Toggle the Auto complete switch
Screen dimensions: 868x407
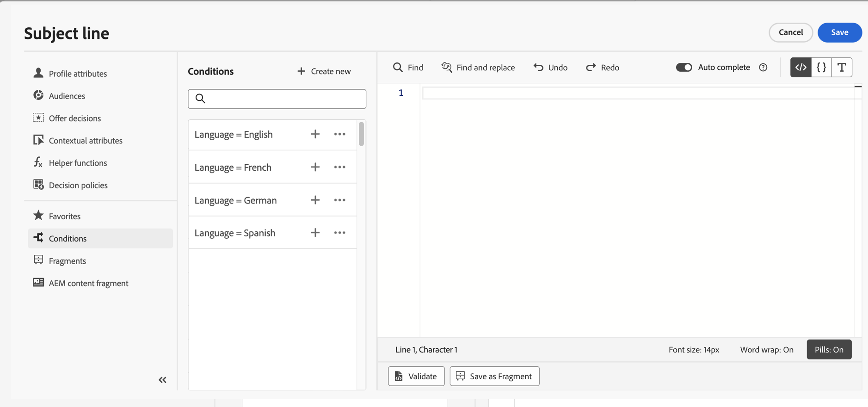(x=684, y=68)
